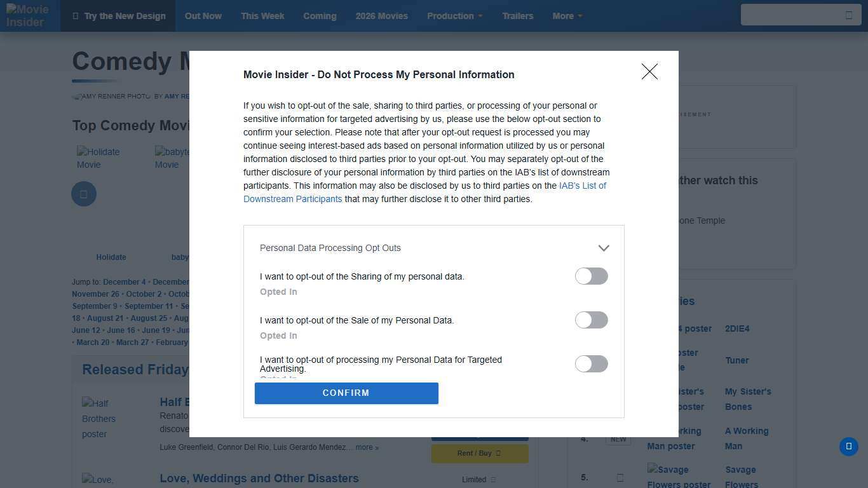The image size is (868, 488).
Task: Close the privacy opt-out dialog
Action: [x=649, y=71]
